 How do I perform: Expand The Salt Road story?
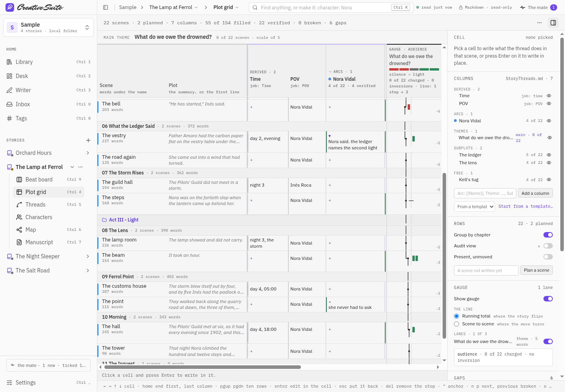tap(87, 270)
